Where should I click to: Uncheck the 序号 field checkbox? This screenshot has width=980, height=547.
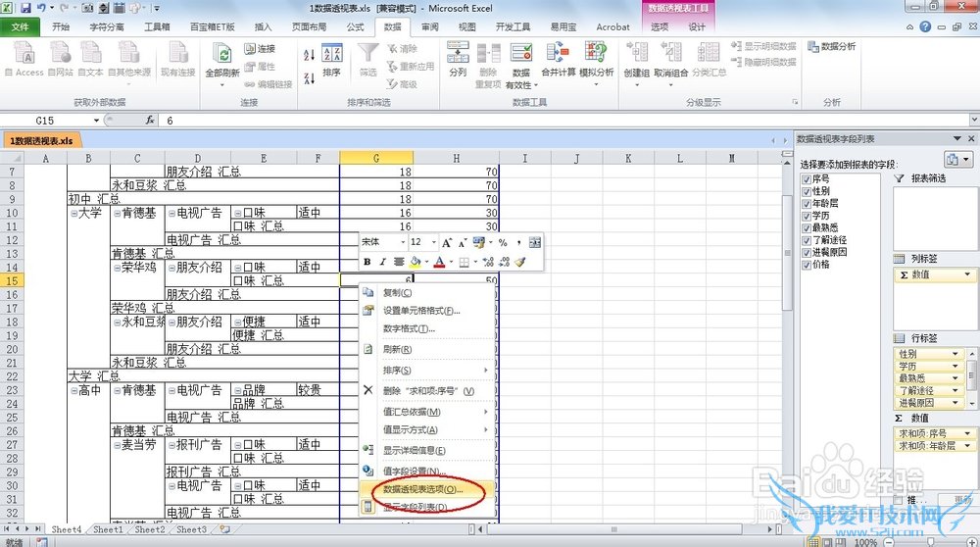(x=807, y=179)
